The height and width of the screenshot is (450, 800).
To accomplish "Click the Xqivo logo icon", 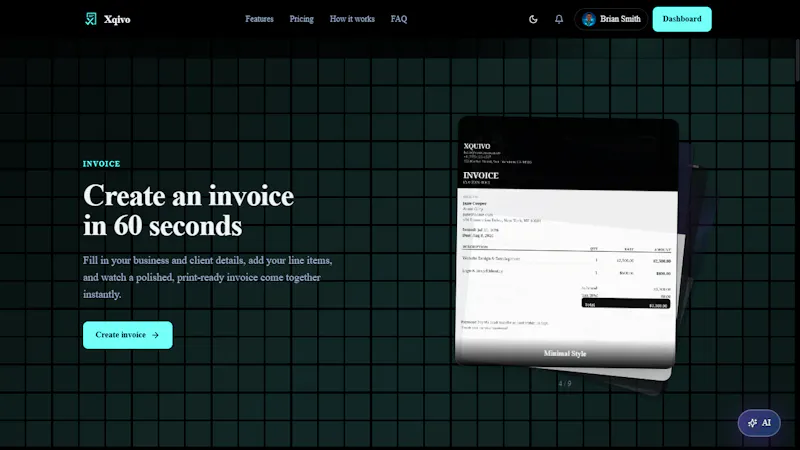I will point(91,19).
